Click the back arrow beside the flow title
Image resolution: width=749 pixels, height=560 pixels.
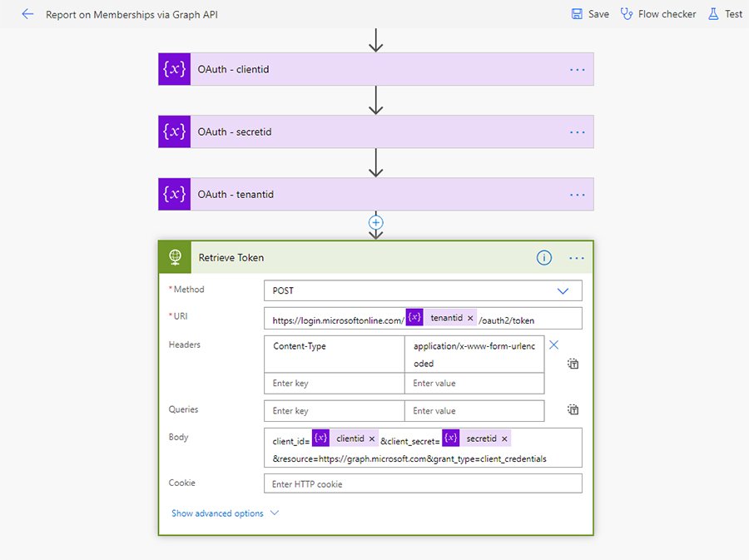pyautogui.click(x=24, y=13)
